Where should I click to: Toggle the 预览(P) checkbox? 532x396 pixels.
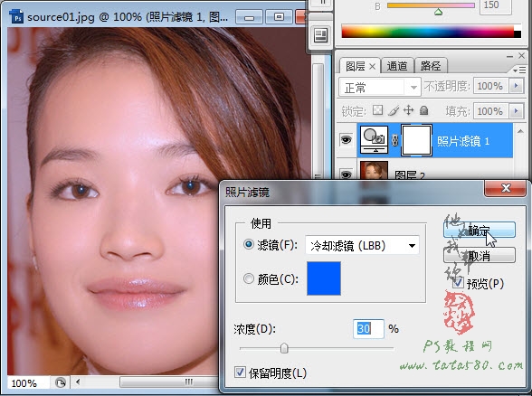(x=459, y=283)
